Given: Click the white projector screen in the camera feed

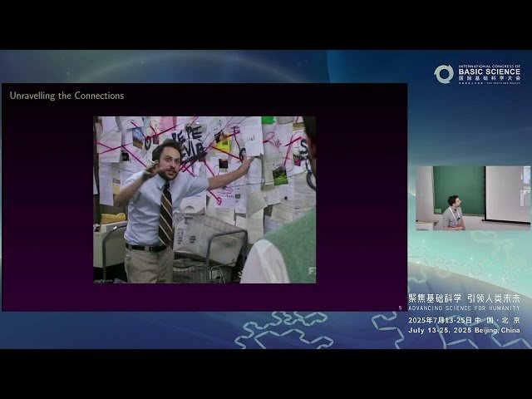Looking at the screenshot, I should (x=506, y=193).
